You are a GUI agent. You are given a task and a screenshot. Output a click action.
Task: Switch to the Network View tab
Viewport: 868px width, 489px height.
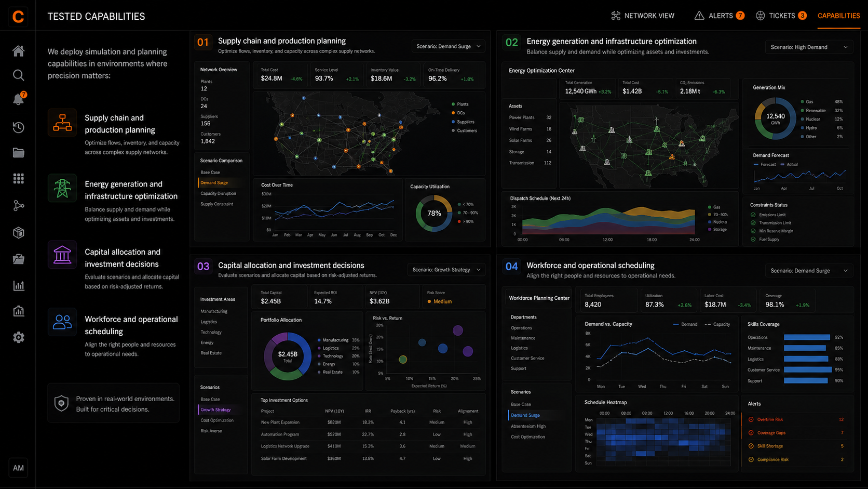click(x=643, y=16)
